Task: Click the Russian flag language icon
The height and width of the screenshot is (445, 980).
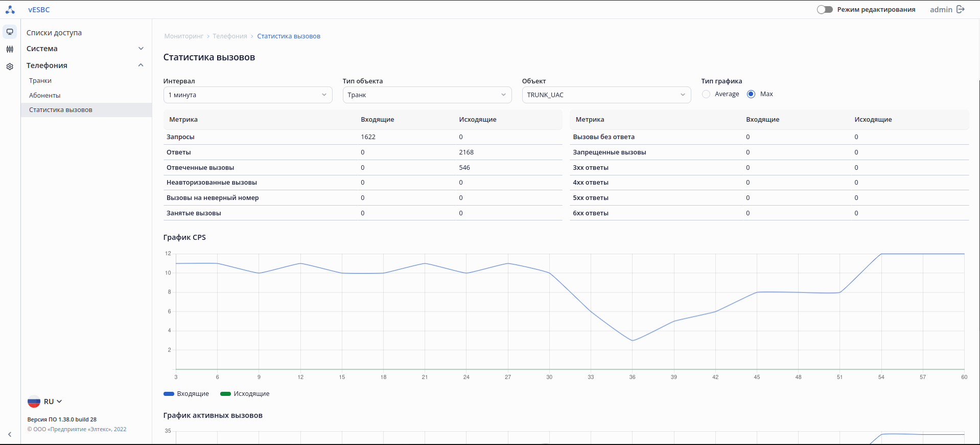Action: 34,402
